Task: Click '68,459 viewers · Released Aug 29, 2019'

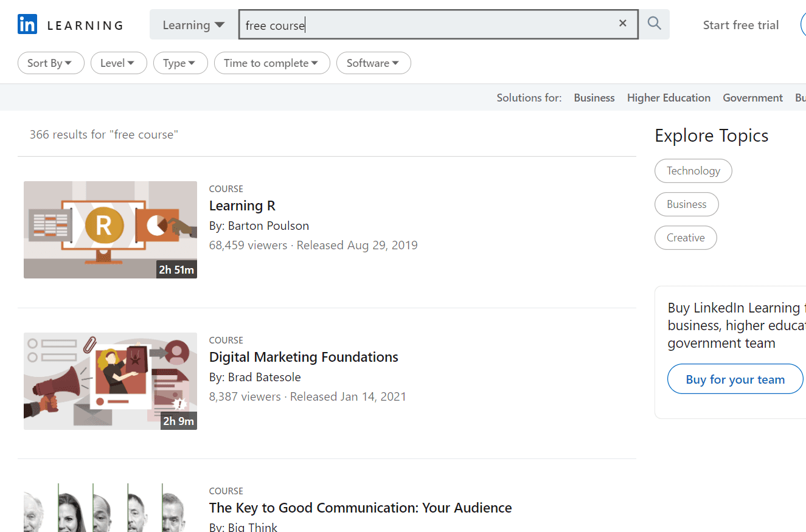Action: (x=313, y=246)
